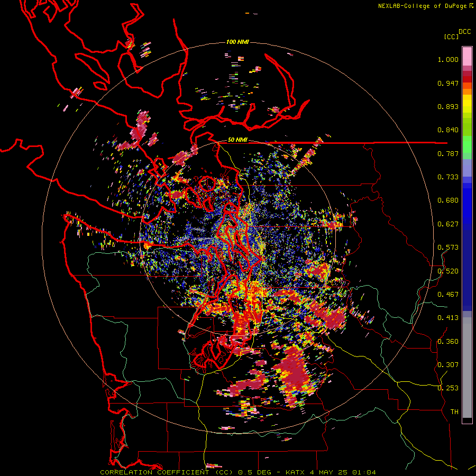Select the 1.000 value on the scale

point(448,59)
